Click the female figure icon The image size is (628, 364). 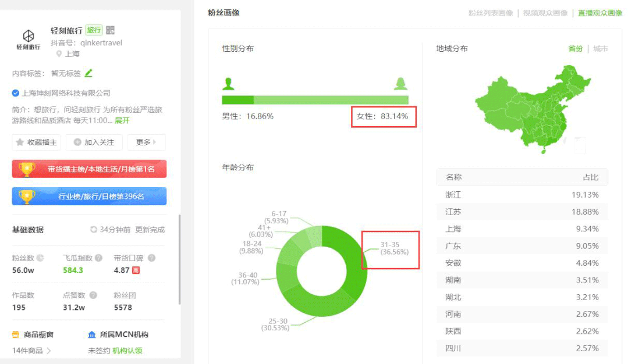pyautogui.click(x=400, y=84)
